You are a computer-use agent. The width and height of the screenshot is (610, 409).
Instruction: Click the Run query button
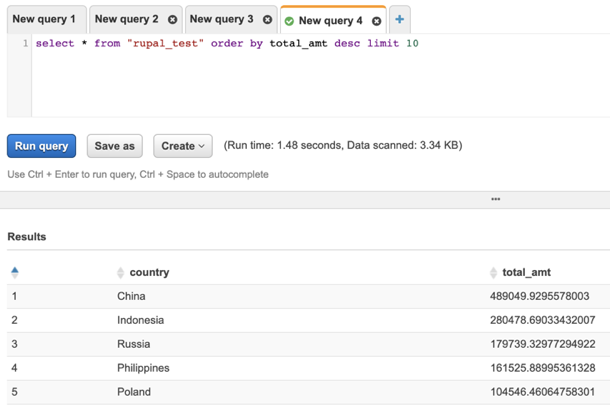point(41,146)
